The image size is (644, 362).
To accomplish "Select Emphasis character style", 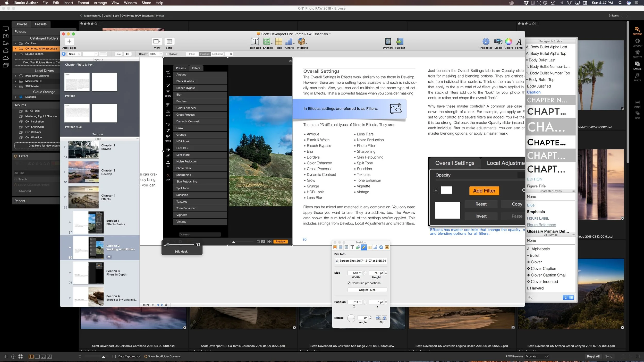I will point(536,212).
